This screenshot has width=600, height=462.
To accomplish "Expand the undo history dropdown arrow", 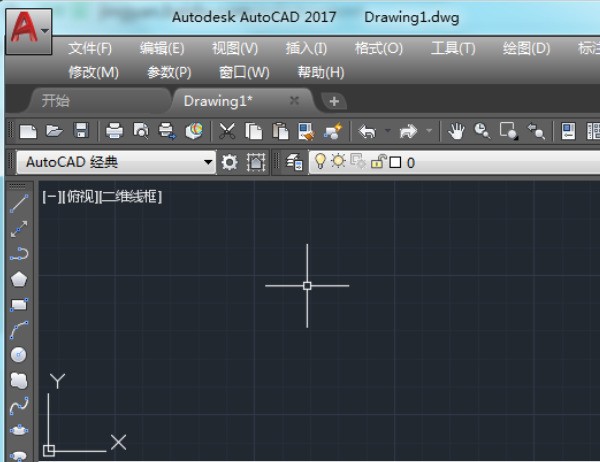I will point(386,131).
